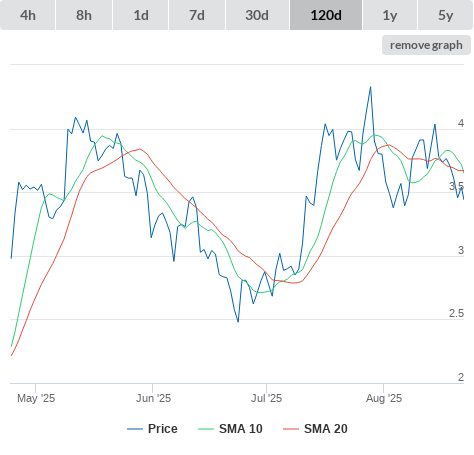Switch to the 30d range tab

point(257,15)
